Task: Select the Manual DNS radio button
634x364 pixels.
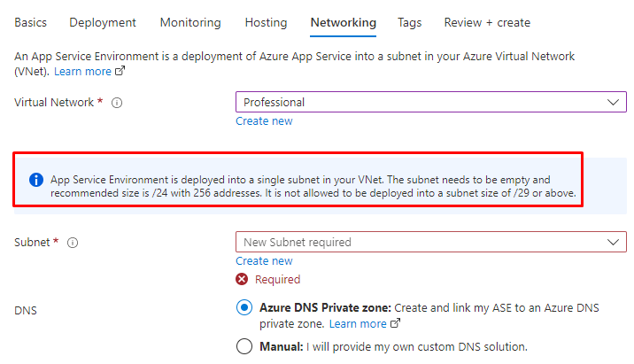Action: point(244,346)
